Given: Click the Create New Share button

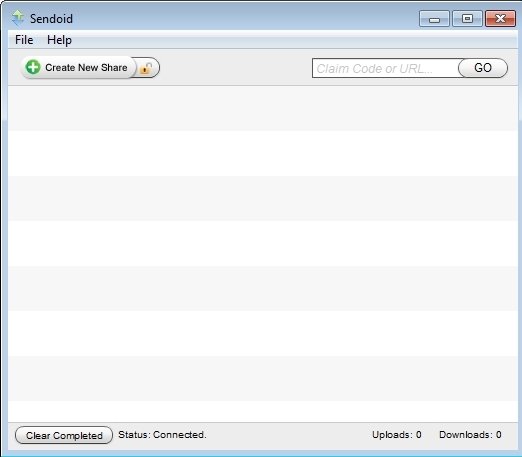Looking at the screenshot, I should [79, 68].
